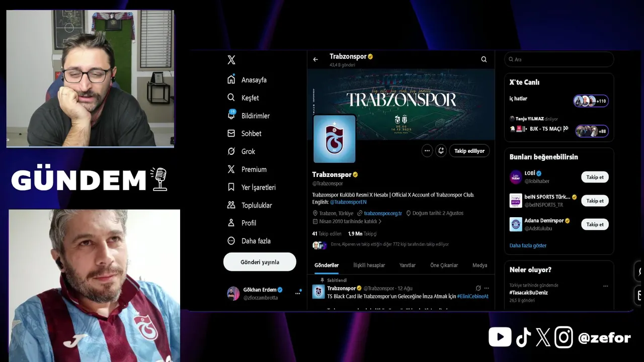Click the Instagram logo in overlay
The image size is (644, 362).
(x=563, y=337)
